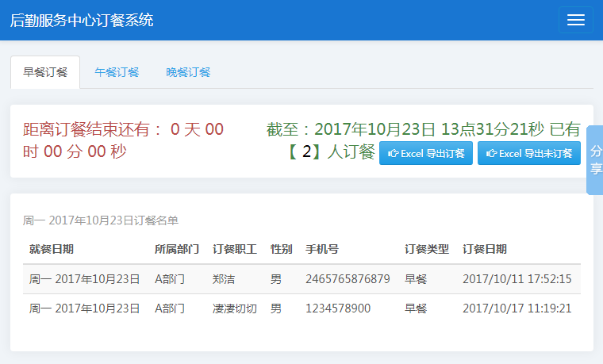
Task: Click Excel 导出未订餐 button
Action: (529, 153)
